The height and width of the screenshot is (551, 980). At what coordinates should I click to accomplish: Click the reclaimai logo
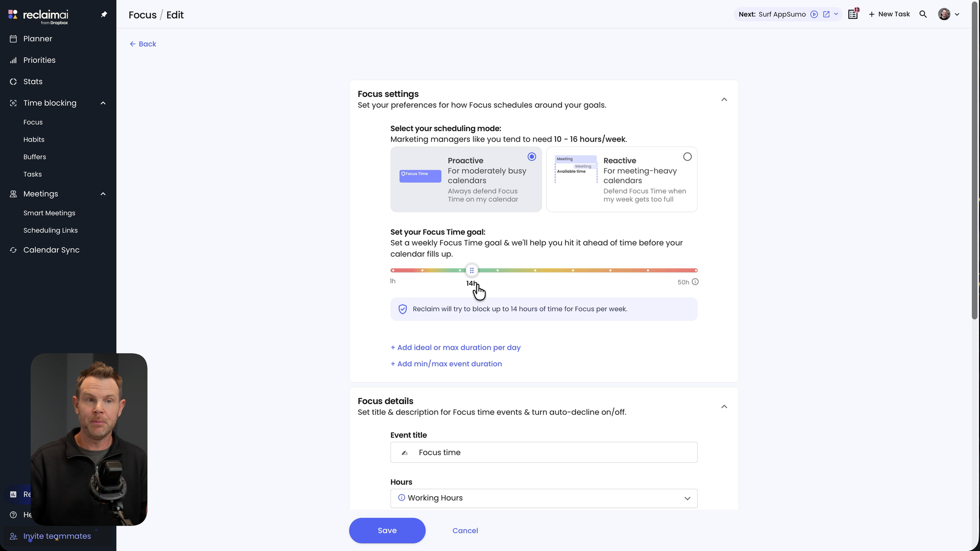pyautogui.click(x=38, y=16)
